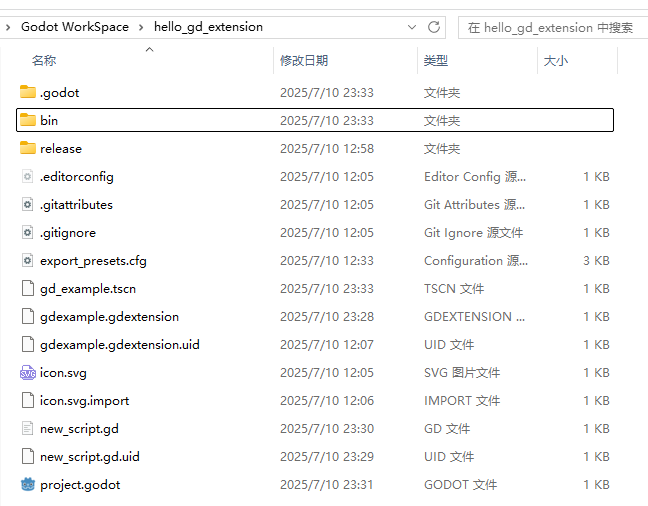Select the export_presets.cfg file icon

pos(28,261)
